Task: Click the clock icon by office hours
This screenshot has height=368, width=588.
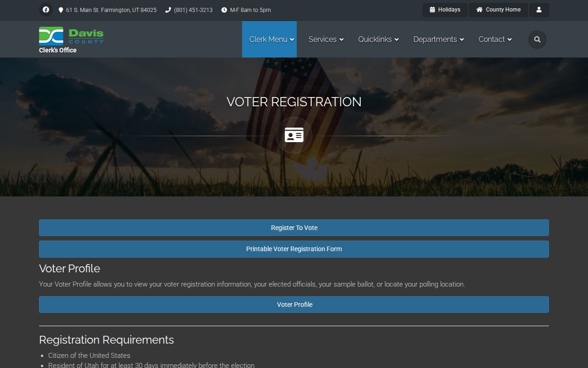Action: point(224,10)
